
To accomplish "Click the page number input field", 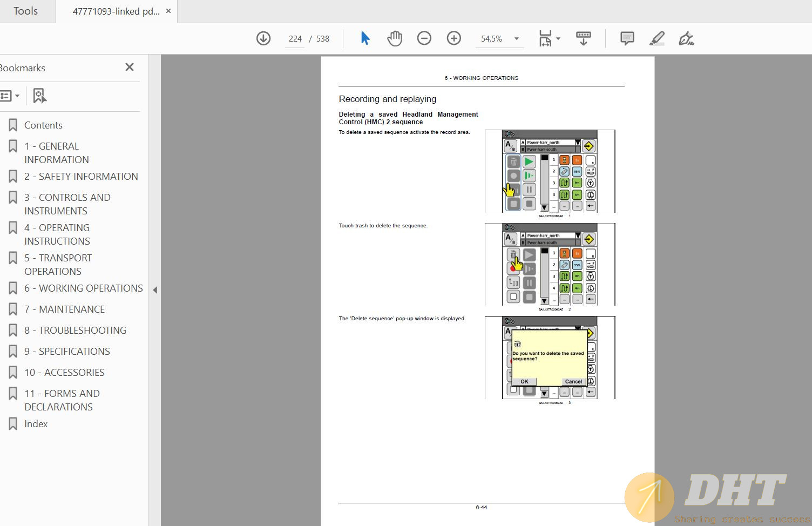I will [295, 39].
